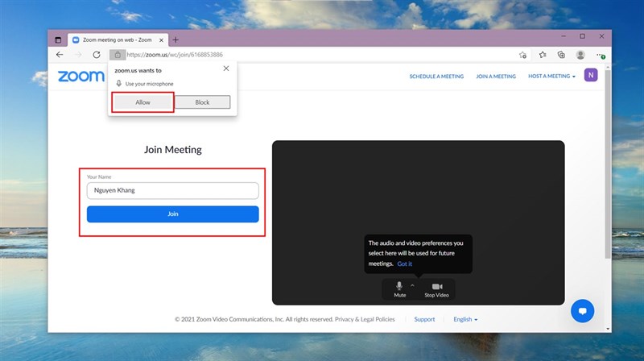Close the Zoom meeting on web tab

(162, 39)
